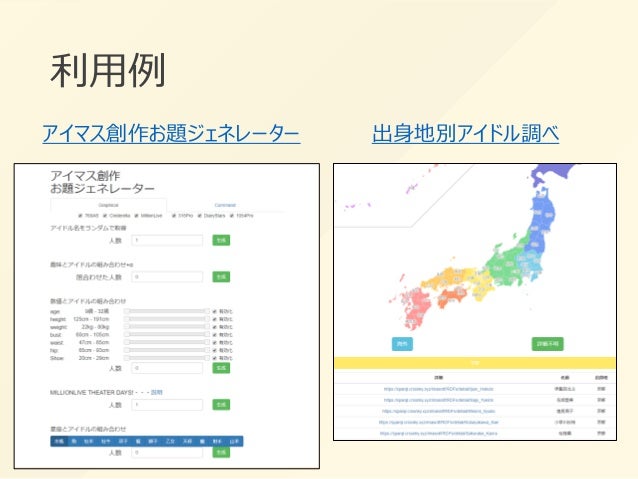Select the 山羊 zodiac tab
The image size is (638, 479).
(x=234, y=441)
